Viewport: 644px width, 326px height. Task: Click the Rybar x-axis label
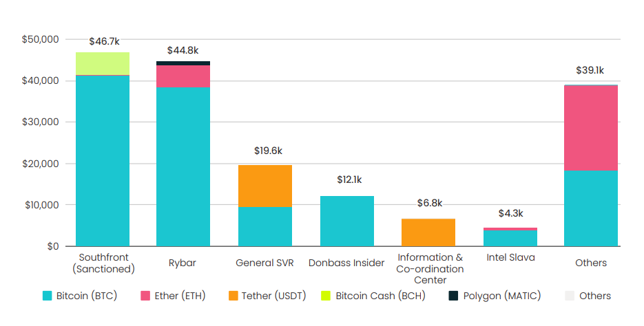(183, 263)
